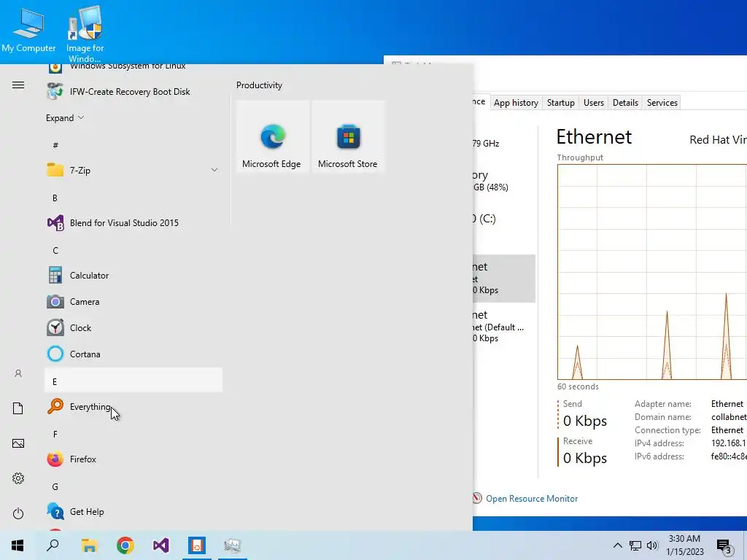Image resolution: width=747 pixels, height=560 pixels.
Task: Click the B letter header
Action: pos(133,198)
